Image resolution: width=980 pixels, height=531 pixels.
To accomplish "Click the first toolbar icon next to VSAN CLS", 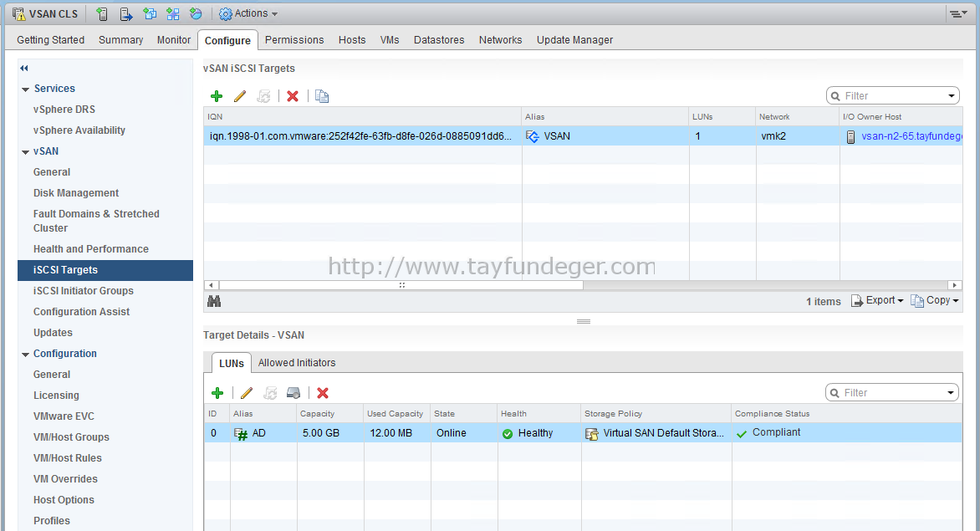I will 103,13.
